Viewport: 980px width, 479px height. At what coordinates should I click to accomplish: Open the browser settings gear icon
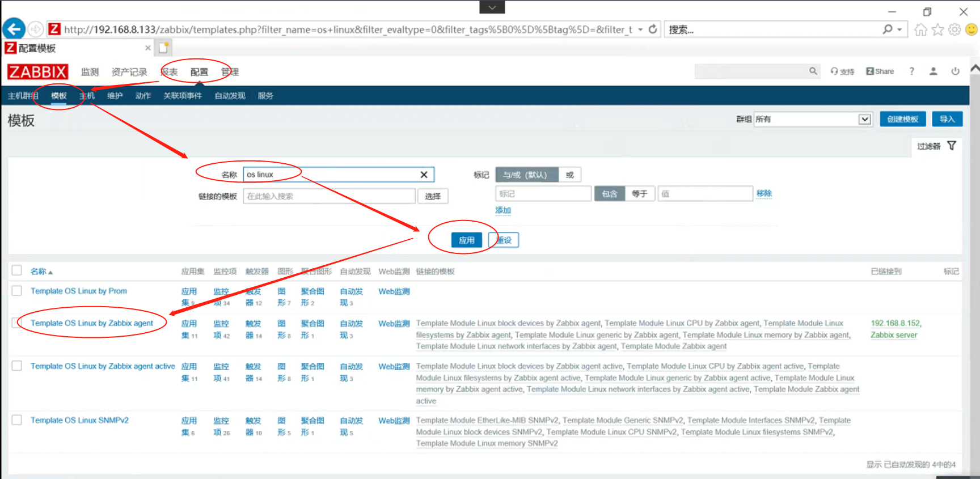[x=954, y=29]
